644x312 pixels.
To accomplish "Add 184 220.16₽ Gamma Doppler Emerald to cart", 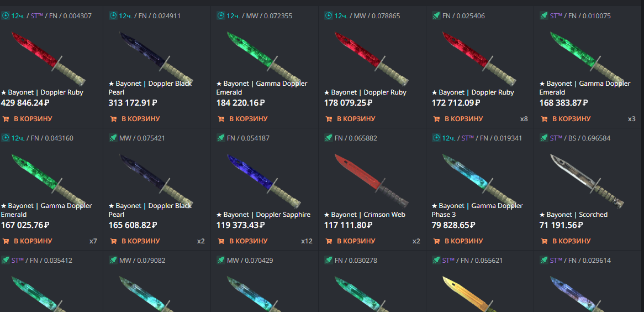I will (242, 119).
